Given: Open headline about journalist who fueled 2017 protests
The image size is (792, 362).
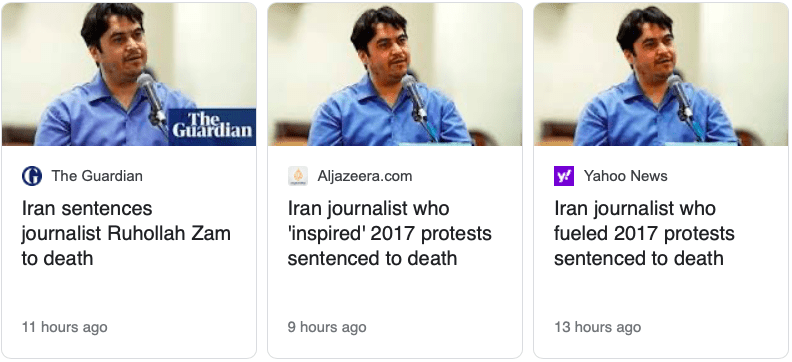Looking at the screenshot, I should (645, 233).
